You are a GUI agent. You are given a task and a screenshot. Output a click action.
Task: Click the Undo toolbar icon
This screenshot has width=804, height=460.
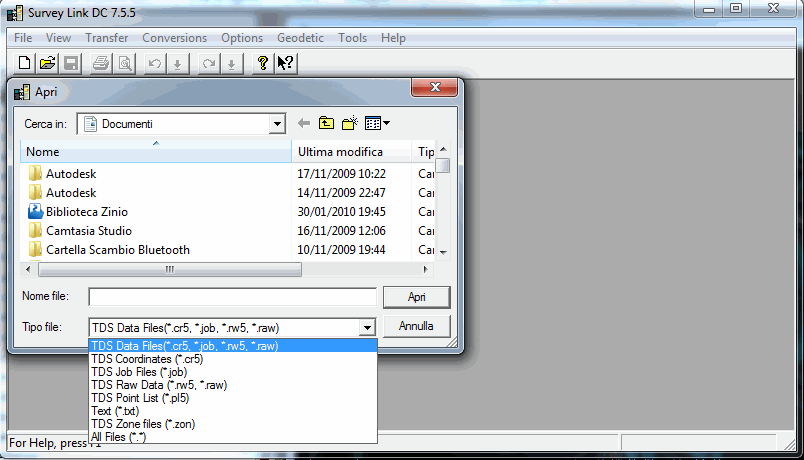[154, 63]
